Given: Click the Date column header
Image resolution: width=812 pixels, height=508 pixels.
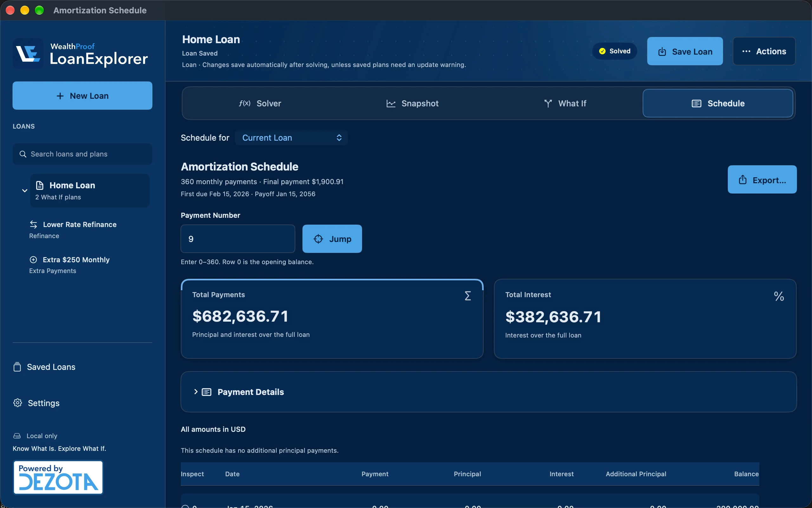Looking at the screenshot, I should click(232, 474).
